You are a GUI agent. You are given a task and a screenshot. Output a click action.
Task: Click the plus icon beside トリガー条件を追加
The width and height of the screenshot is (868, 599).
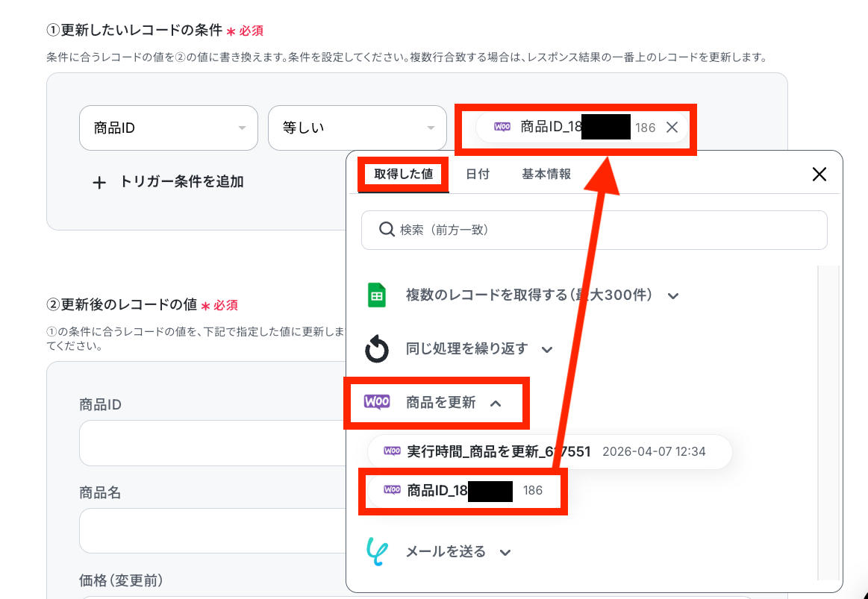click(x=99, y=183)
